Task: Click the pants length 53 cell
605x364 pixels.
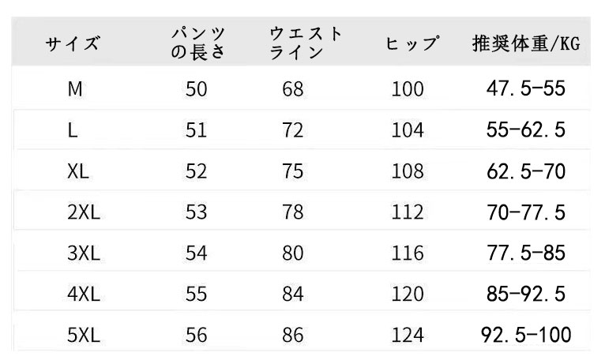Action: [x=196, y=212]
